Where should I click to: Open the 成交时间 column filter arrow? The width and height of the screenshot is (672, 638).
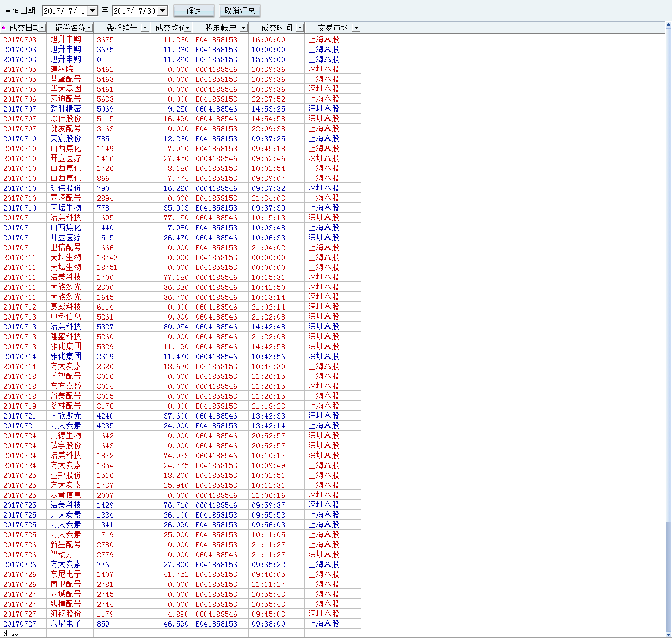pos(300,28)
